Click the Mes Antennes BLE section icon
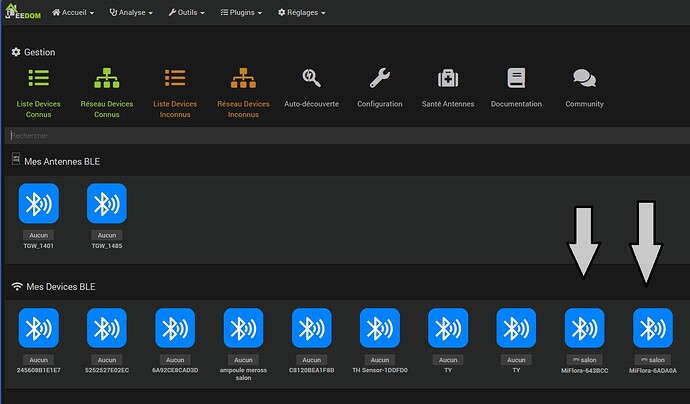This screenshot has height=404, width=690. coord(16,159)
